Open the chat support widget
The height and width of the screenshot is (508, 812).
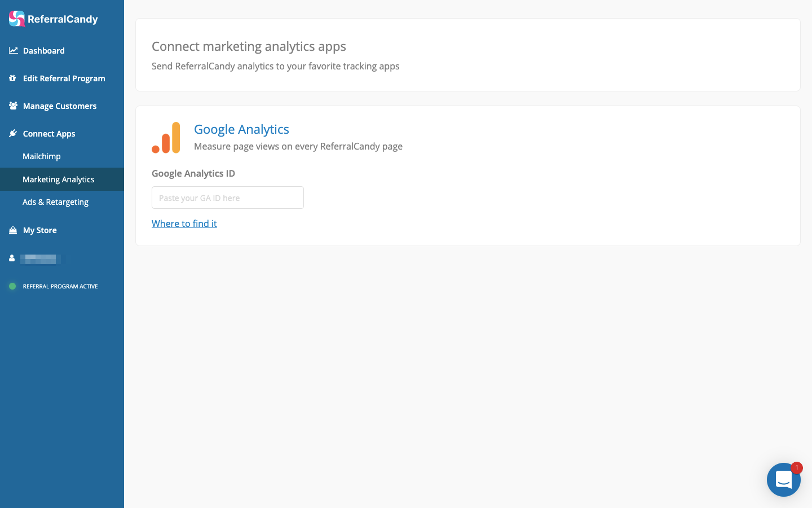click(x=783, y=480)
